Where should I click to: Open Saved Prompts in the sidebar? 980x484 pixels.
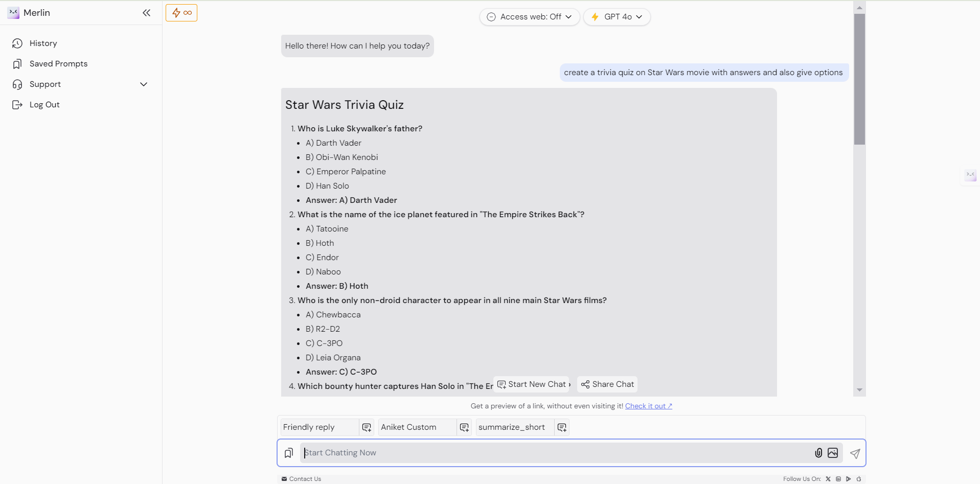pos(50,64)
